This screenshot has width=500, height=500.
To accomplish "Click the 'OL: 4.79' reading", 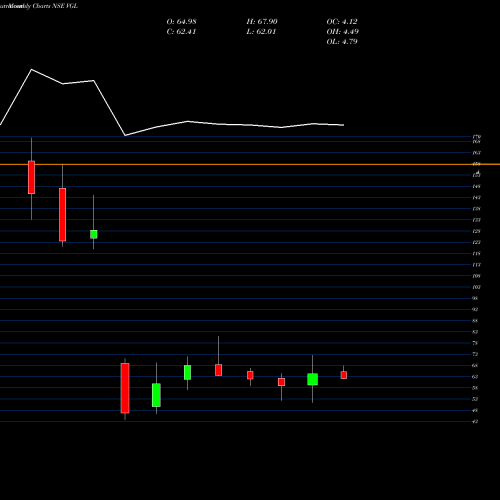I will [x=342, y=42].
